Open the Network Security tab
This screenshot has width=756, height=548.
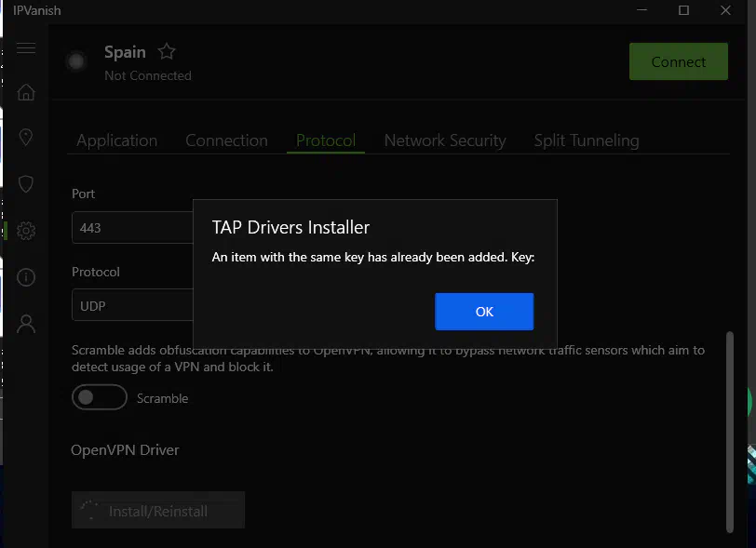pos(445,140)
